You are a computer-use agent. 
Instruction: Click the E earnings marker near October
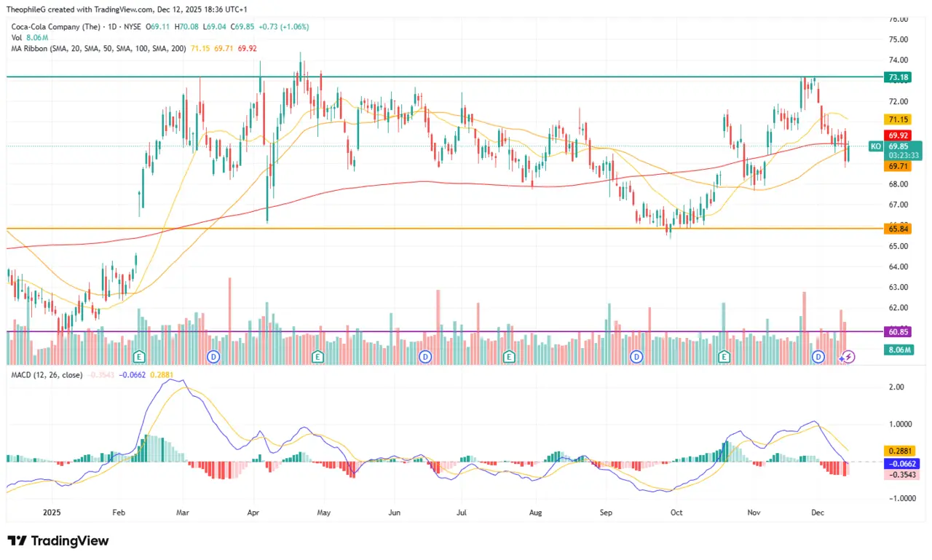724,357
